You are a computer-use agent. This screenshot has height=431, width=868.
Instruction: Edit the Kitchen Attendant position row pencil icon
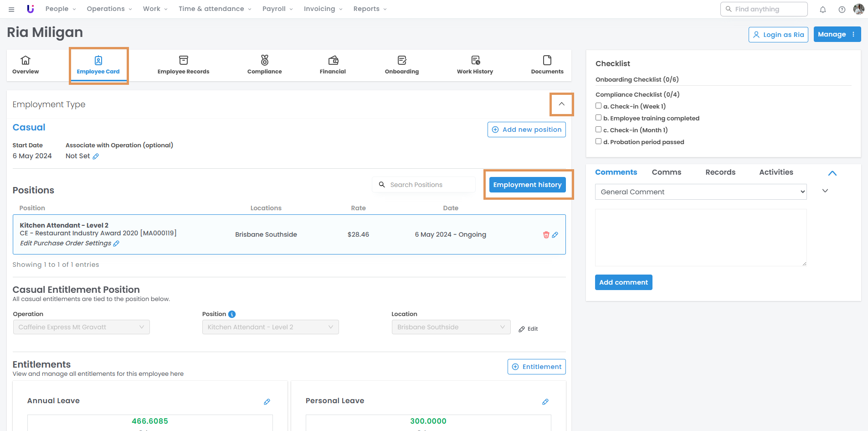pos(555,235)
